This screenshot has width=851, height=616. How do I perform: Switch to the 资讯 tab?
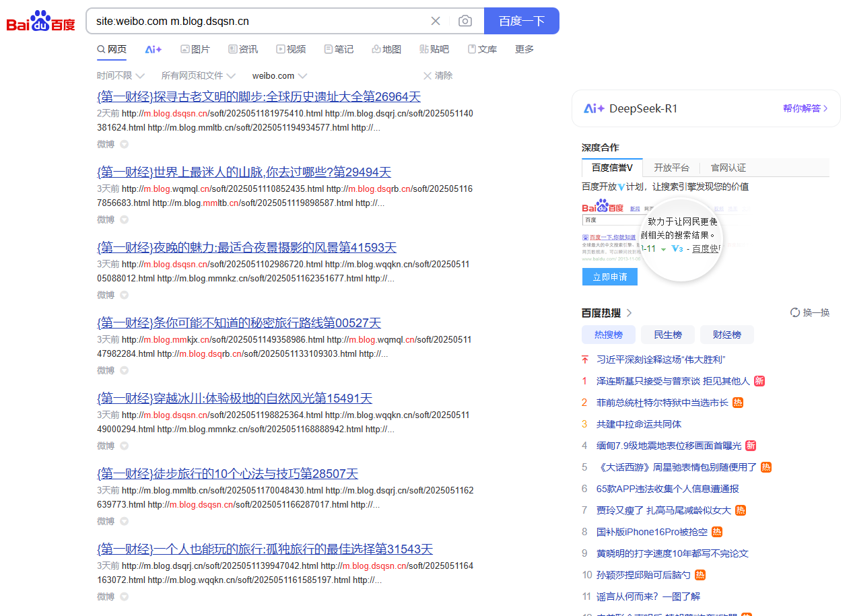pyautogui.click(x=243, y=49)
